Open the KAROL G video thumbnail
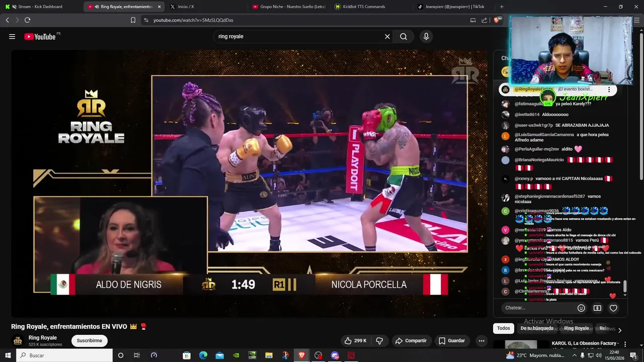This screenshot has width=644, height=362. point(521,345)
